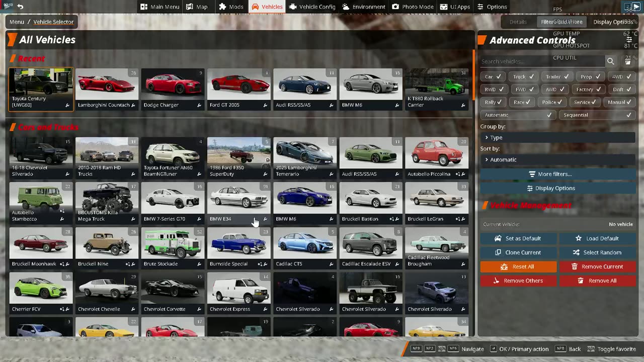Open config wrench on BMW 7-Series G70 card
Screen dimensions: 644x362
[x=199, y=219]
